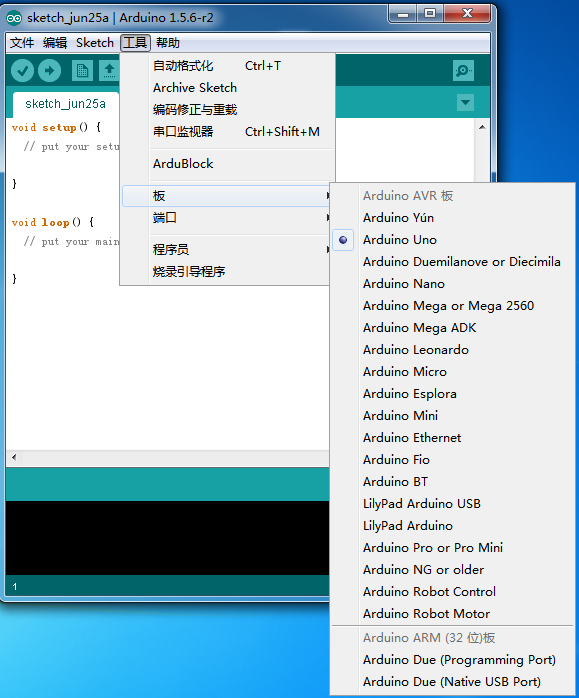Choose Arduino BT board
Screen dimensions: 579x698
[x=453, y=482]
